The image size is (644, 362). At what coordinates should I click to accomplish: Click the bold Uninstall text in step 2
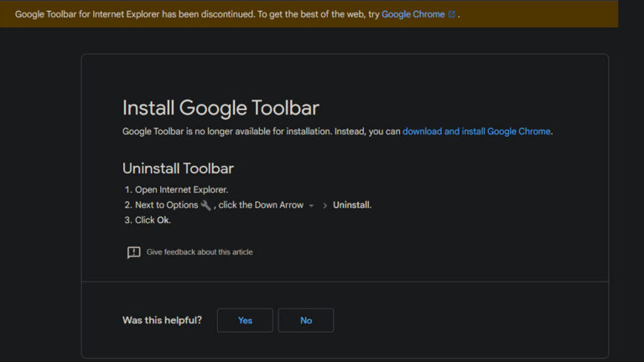tap(352, 204)
